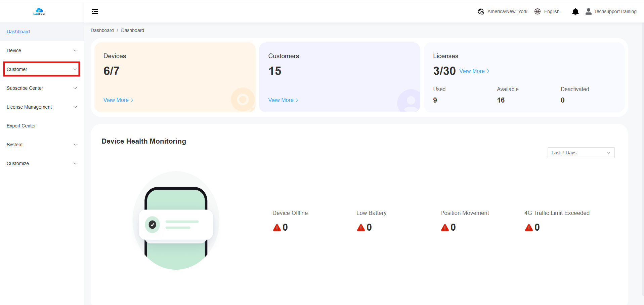This screenshot has height=305, width=644.
Task: Click 4G Traffic Limit warning icon
Action: pos(529,228)
